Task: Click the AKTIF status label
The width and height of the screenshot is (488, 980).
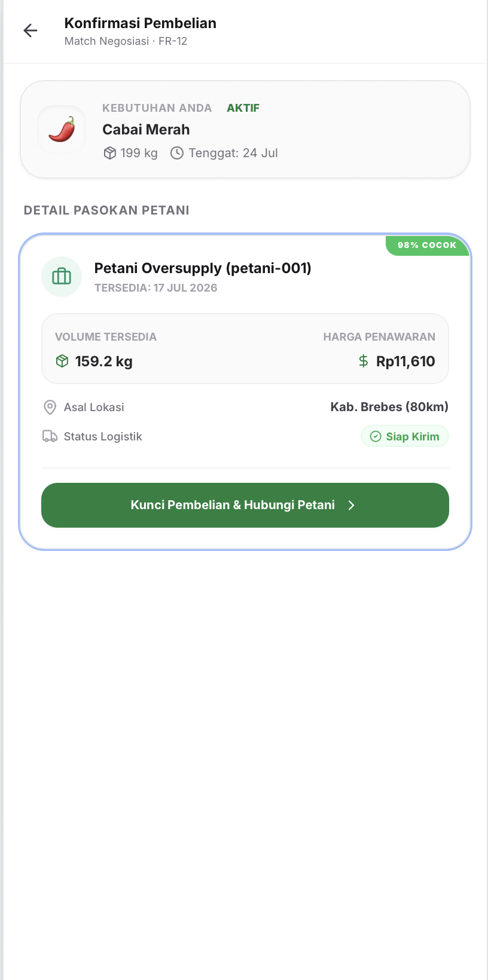Action: (x=243, y=108)
